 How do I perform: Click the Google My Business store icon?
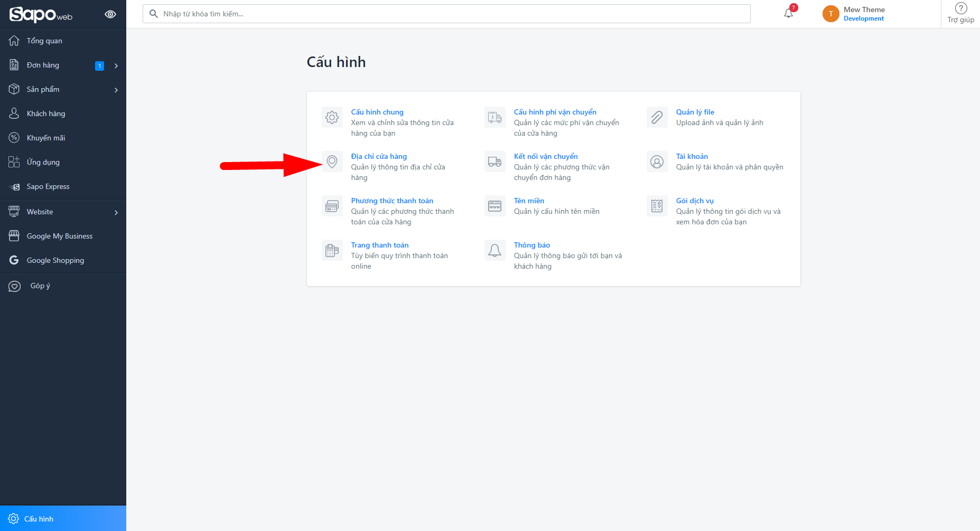(x=14, y=236)
